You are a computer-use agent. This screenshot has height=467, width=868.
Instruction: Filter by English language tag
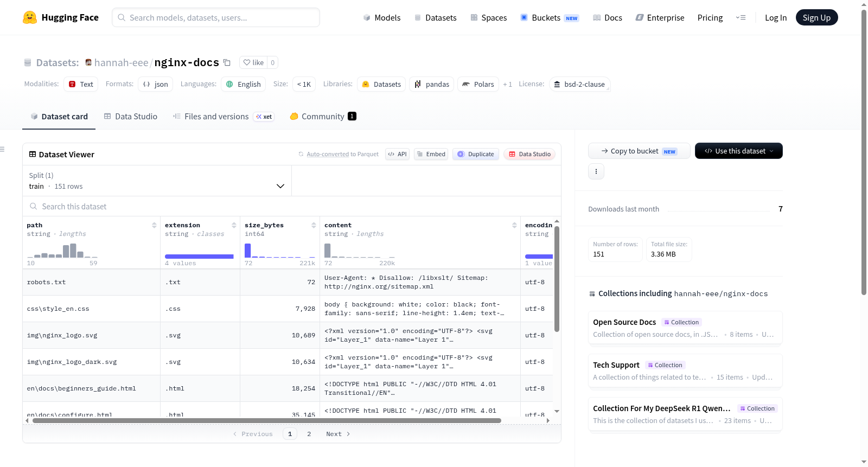pyautogui.click(x=244, y=84)
